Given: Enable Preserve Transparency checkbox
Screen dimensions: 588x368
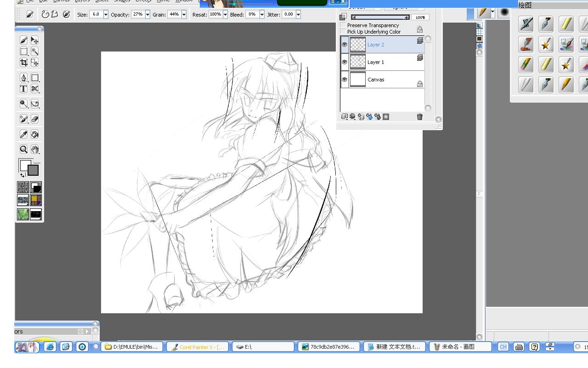Looking at the screenshot, I should 343,25.
